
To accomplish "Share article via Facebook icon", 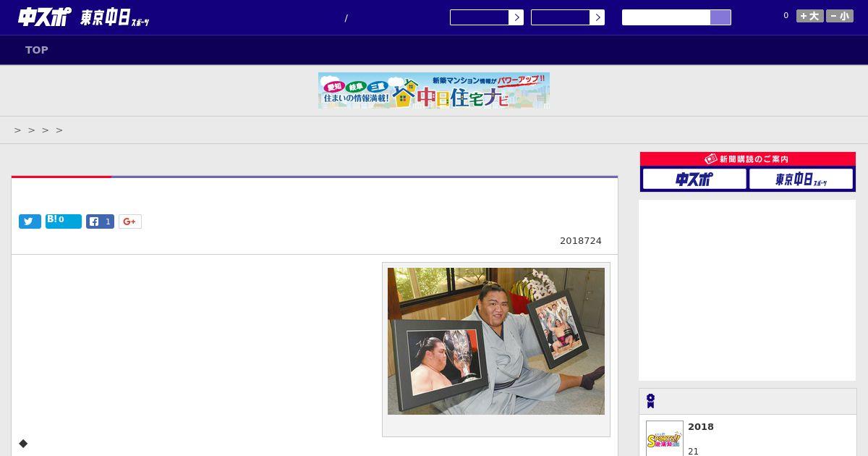I will [100, 221].
